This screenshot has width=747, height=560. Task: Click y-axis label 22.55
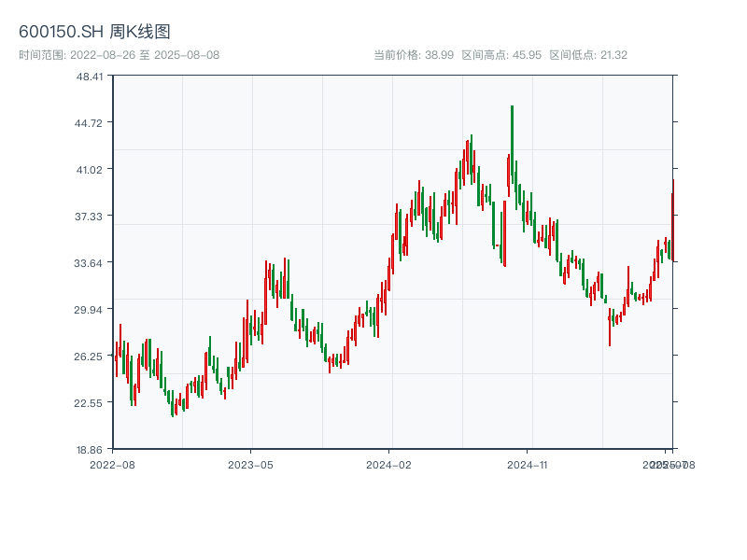[x=88, y=403]
